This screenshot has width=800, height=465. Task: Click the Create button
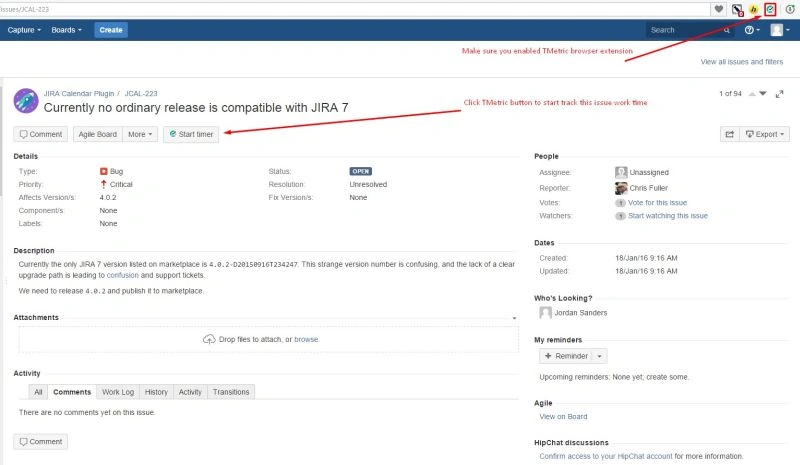tap(111, 30)
